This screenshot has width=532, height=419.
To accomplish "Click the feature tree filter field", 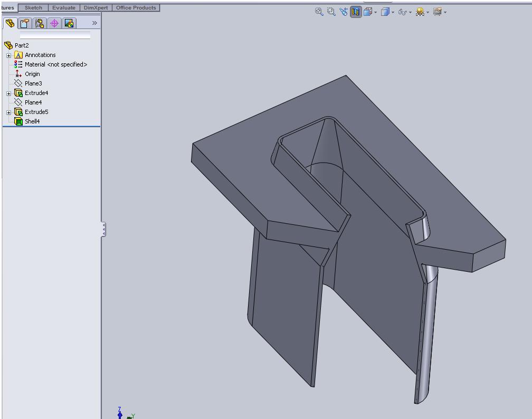I will click(x=55, y=35).
